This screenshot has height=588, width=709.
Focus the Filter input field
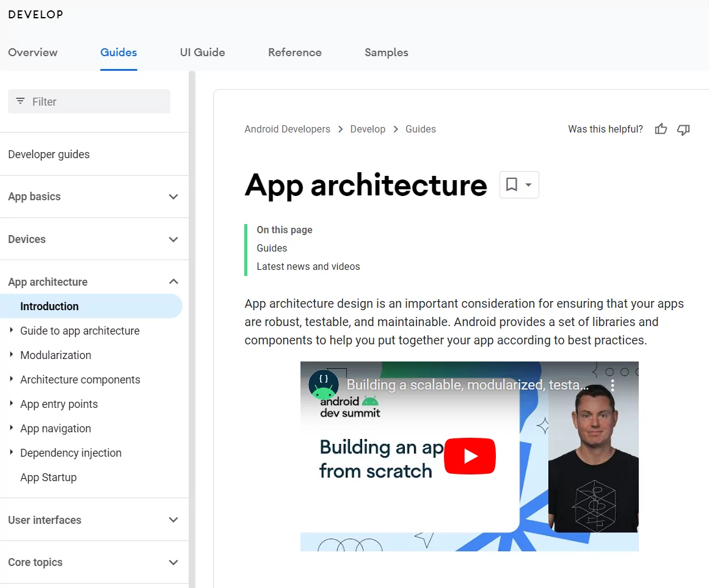89,101
